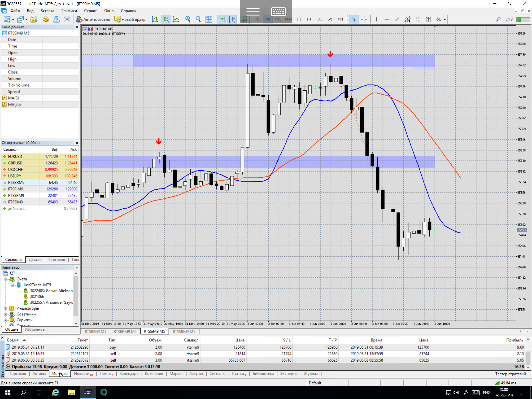Toggle chart shift from right border

click(x=232, y=19)
